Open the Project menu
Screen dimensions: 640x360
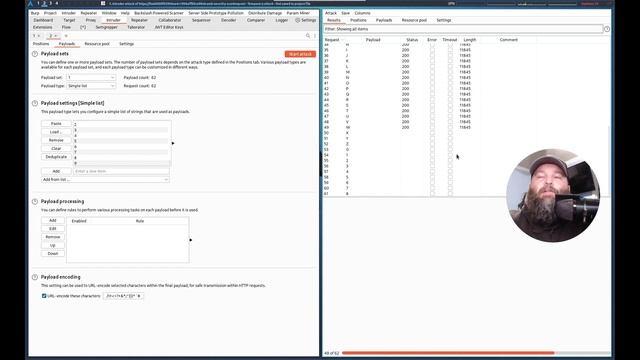pos(50,13)
